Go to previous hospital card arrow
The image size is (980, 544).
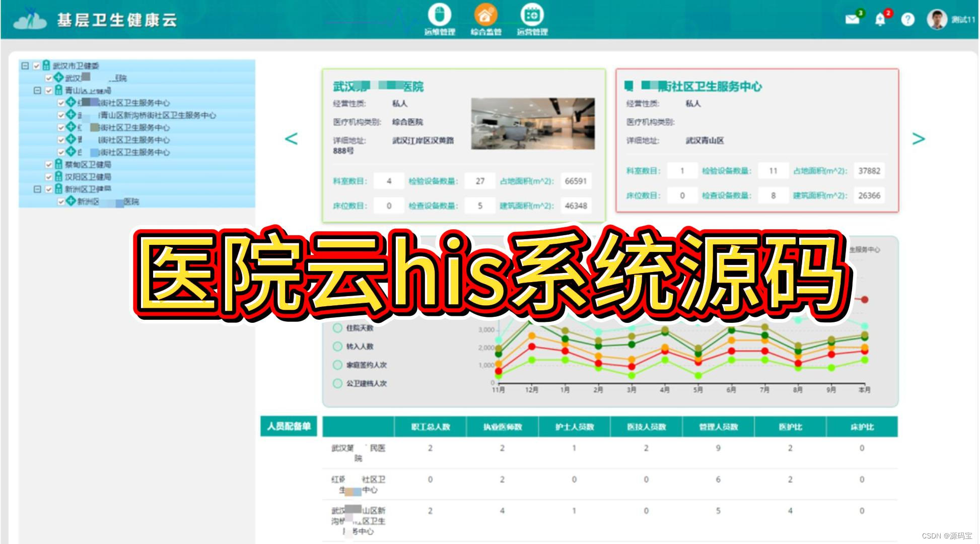click(x=291, y=139)
